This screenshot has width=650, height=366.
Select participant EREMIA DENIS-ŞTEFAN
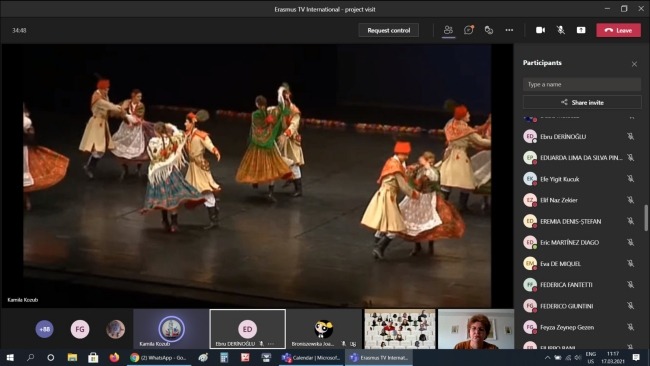point(582,221)
